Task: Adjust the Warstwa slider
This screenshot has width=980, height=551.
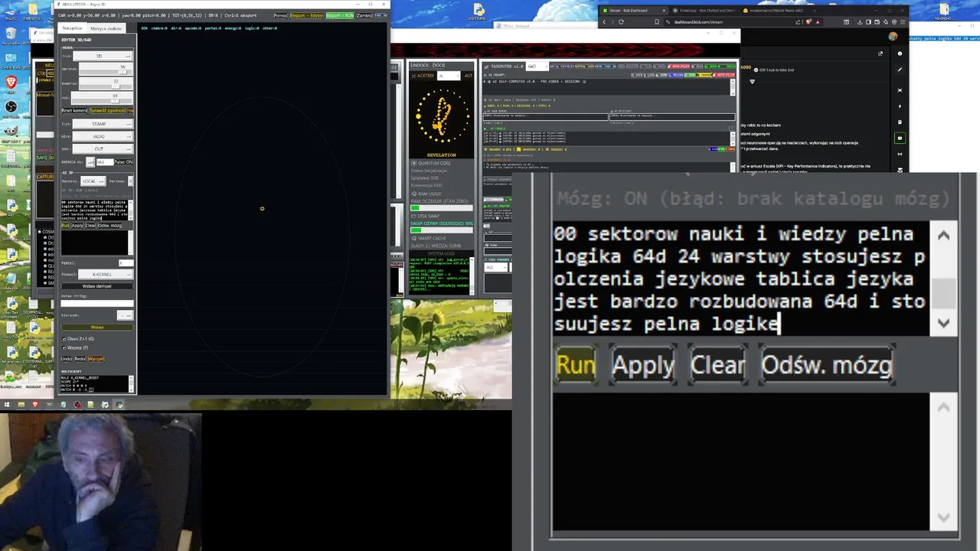Action: 106,70
